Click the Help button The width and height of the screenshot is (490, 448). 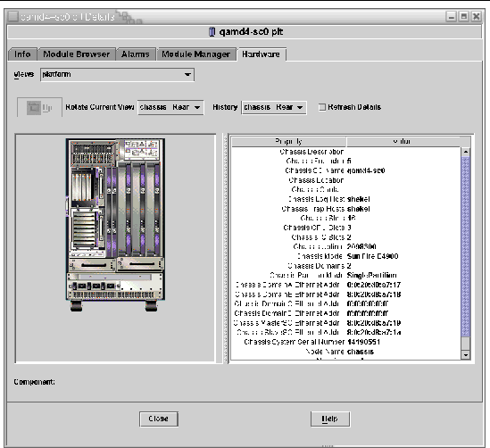[x=330, y=419]
